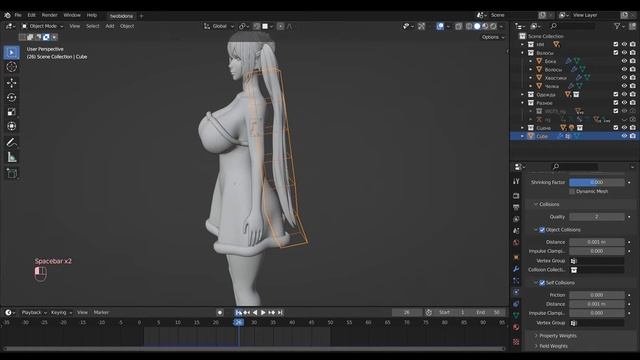The image size is (640, 360).
Task: Toggle the Auto Keying record button
Action: pos(220,313)
